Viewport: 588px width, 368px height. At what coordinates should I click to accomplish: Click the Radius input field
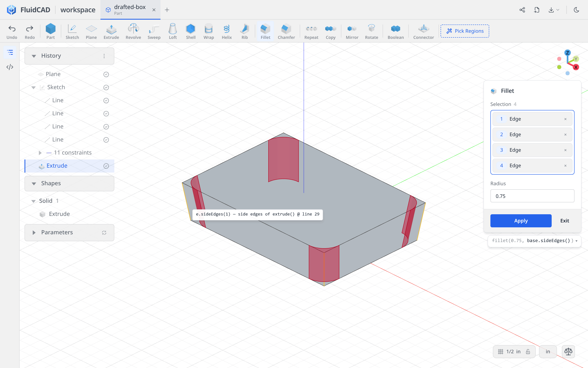pos(532,196)
